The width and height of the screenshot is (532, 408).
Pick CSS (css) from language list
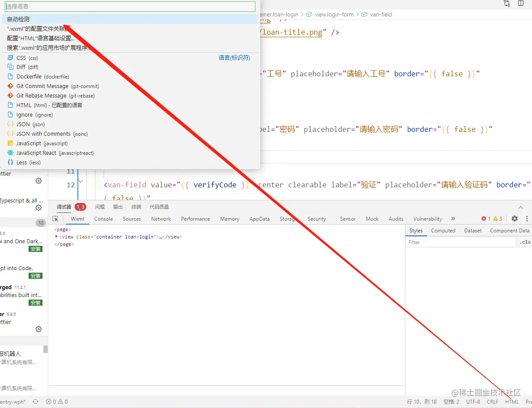[x=130, y=58]
